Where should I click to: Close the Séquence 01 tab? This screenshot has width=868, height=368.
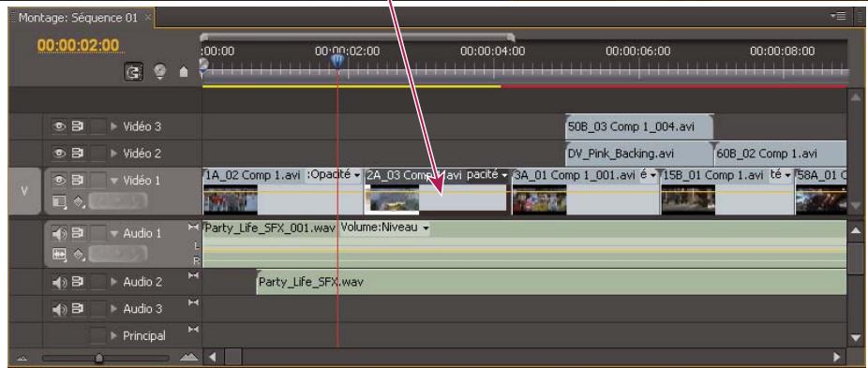click(x=148, y=18)
